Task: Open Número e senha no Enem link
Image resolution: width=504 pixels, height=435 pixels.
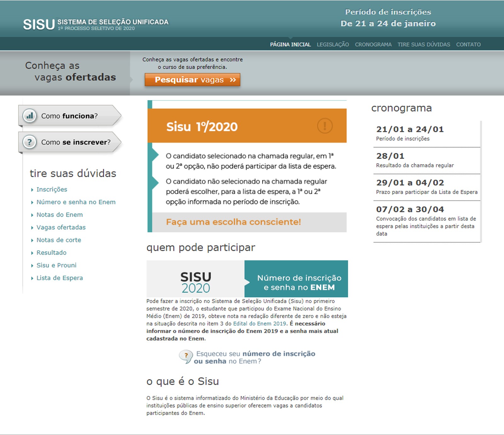Action: coord(76,202)
